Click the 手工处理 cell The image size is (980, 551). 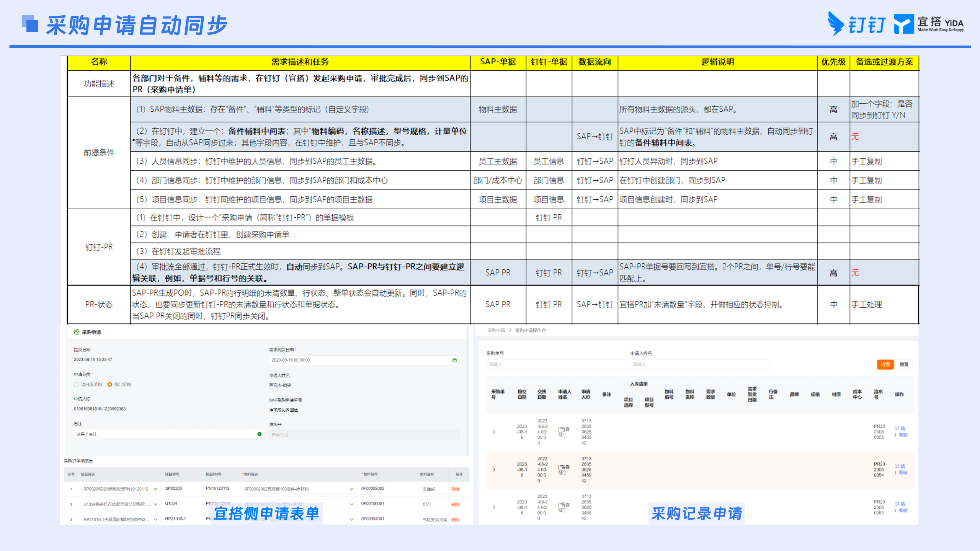coord(884,305)
